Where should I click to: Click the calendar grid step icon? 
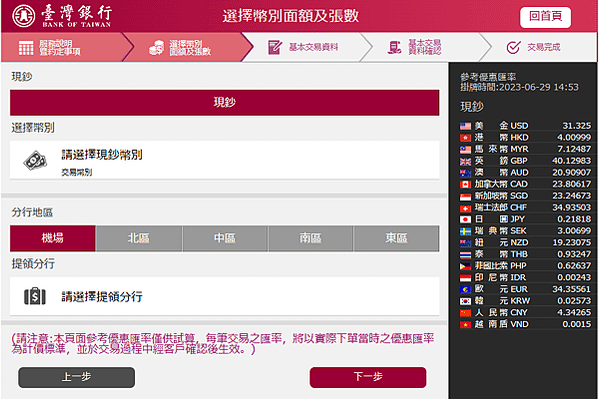26,48
